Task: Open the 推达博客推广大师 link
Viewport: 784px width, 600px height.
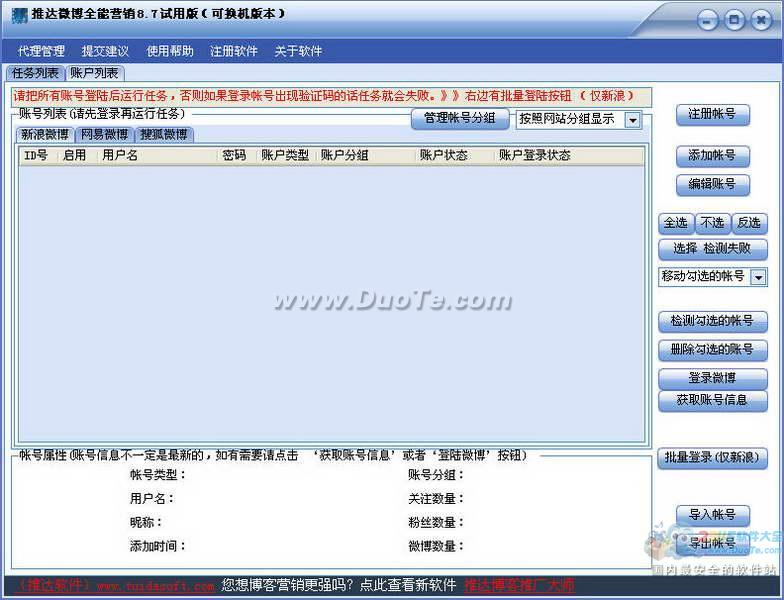Action: click(x=519, y=585)
